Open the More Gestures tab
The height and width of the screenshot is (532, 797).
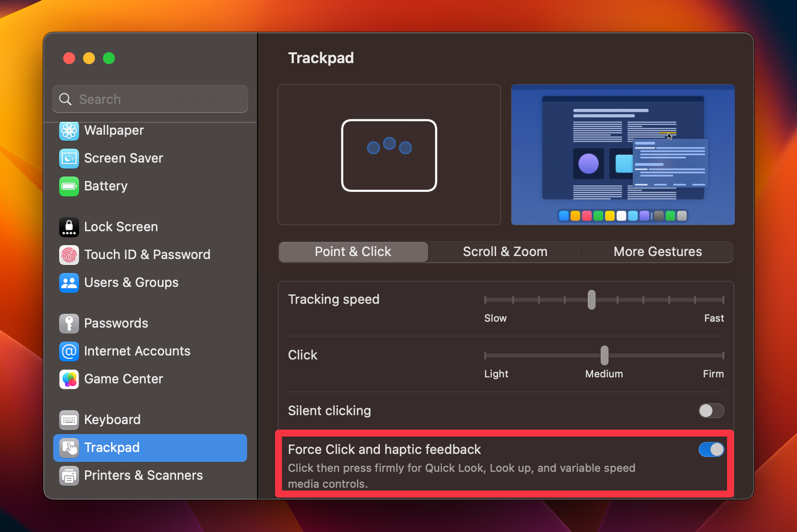coord(657,252)
